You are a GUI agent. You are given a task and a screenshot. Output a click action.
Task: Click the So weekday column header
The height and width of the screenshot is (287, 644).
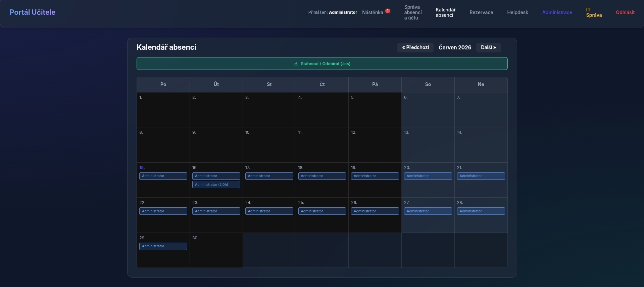click(428, 84)
